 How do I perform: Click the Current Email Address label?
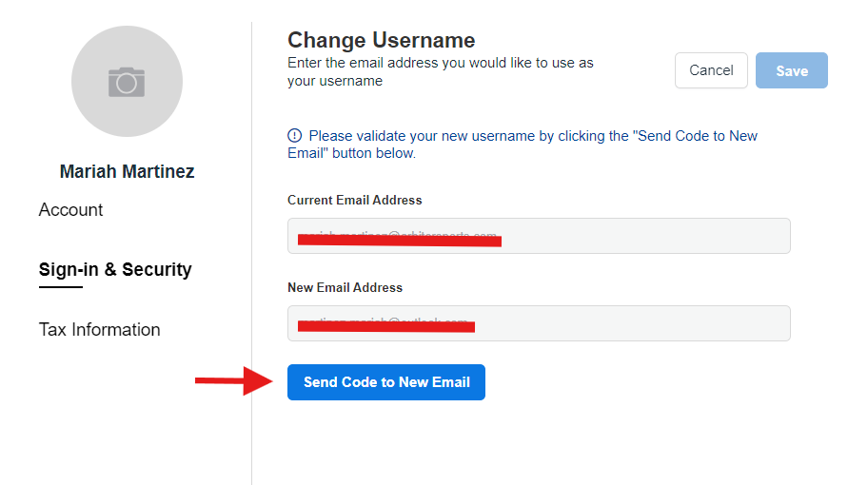click(x=355, y=201)
